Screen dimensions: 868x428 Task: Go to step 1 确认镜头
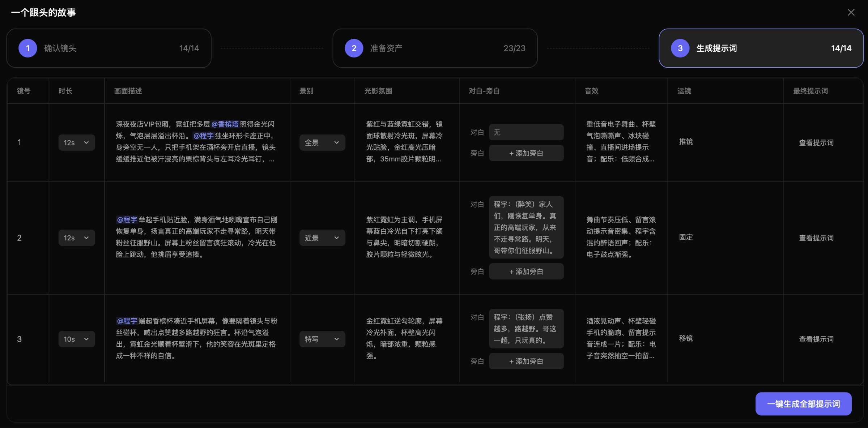tap(109, 48)
